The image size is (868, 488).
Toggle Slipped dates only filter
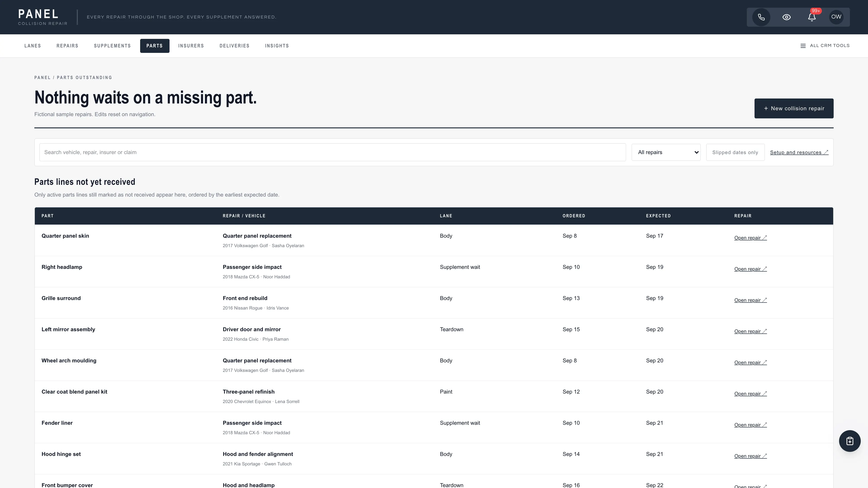[x=735, y=152]
